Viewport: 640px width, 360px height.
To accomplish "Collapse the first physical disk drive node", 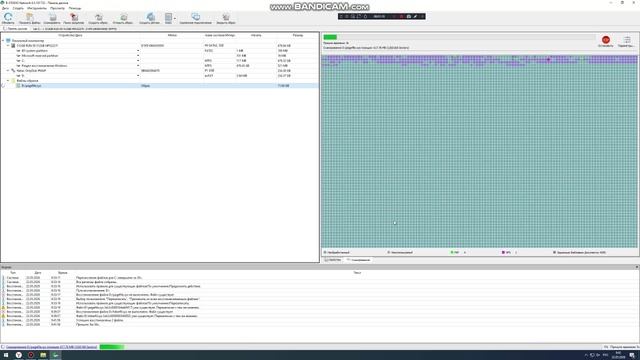I will tap(8, 46).
